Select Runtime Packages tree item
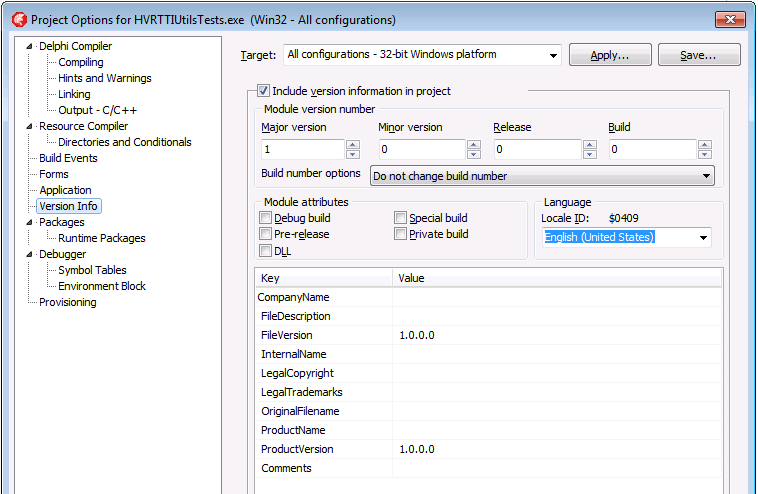758x494 pixels. pyautogui.click(x=101, y=238)
